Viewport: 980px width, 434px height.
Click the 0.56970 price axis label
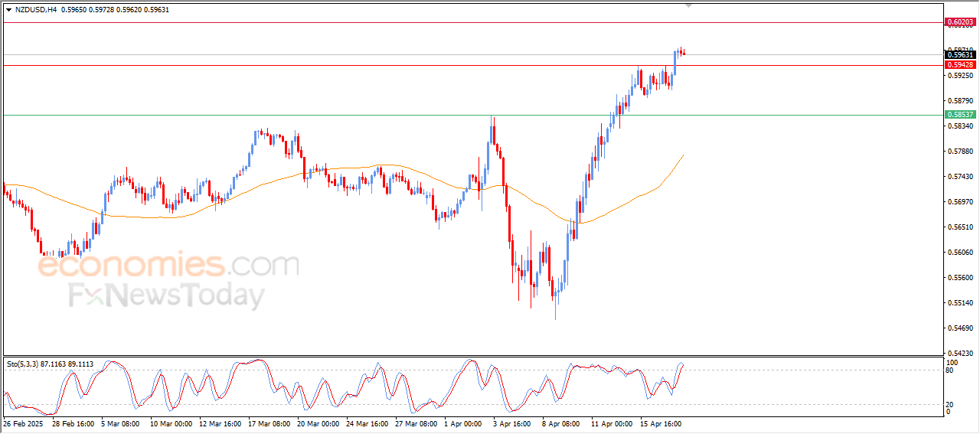[x=960, y=202]
